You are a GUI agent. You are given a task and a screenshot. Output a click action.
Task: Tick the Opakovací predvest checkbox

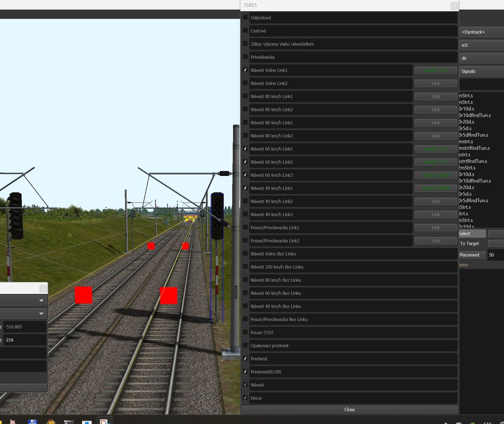(x=245, y=345)
